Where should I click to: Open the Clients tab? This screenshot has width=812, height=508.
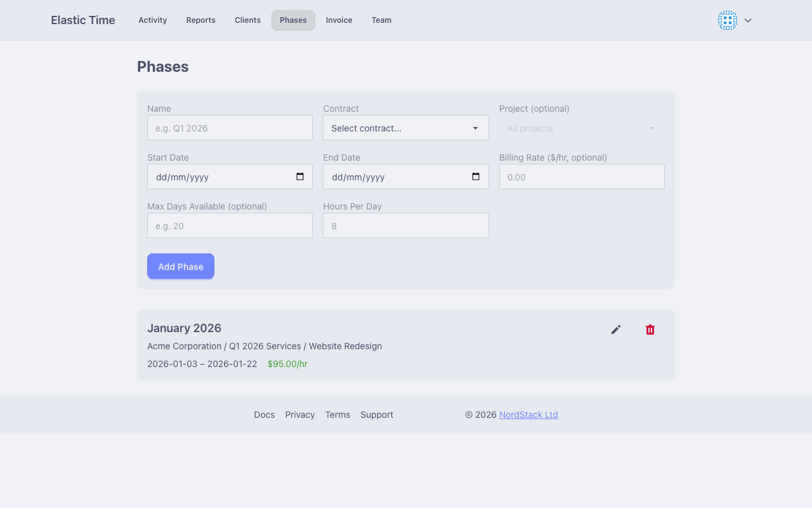coord(247,20)
